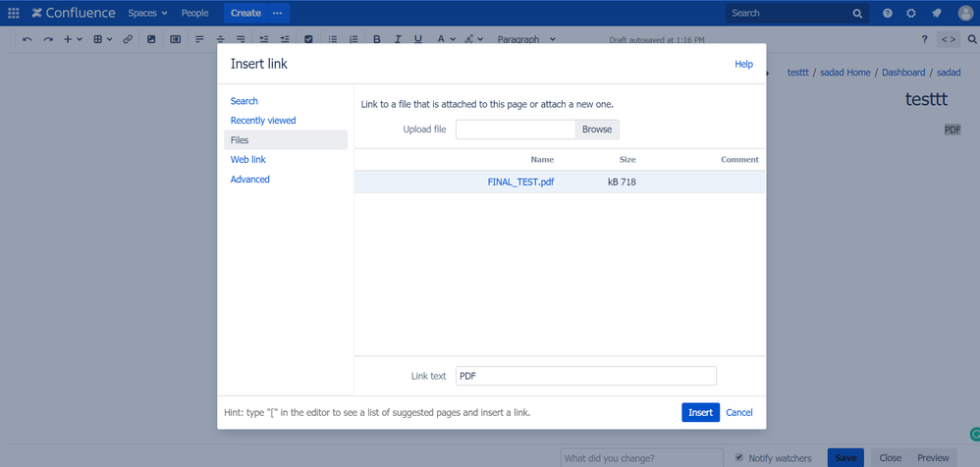
Task: Click the Link text field containing PDF
Action: point(586,376)
